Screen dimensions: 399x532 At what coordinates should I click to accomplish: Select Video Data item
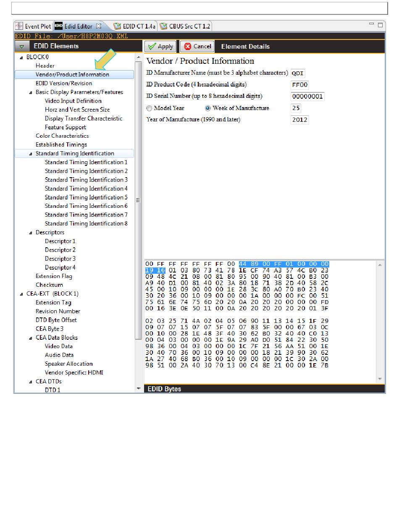pos(59,346)
